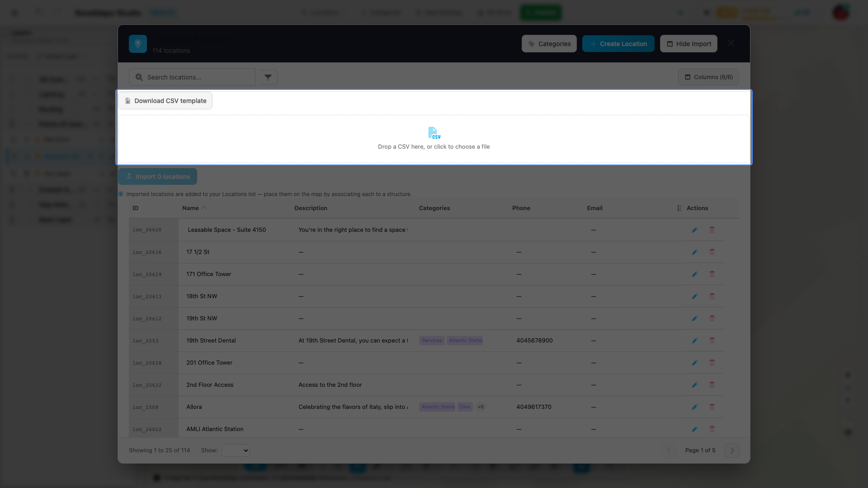Click Access to the 2nd floor description
Viewport: 868px width, 488px height.
(x=330, y=385)
